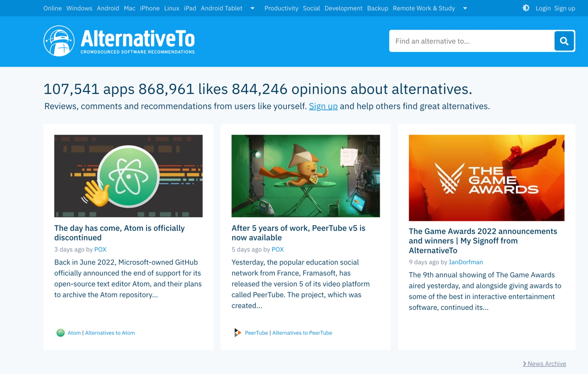Visit author POX on Atom article
The height and width of the screenshot is (374, 588).
(100, 249)
